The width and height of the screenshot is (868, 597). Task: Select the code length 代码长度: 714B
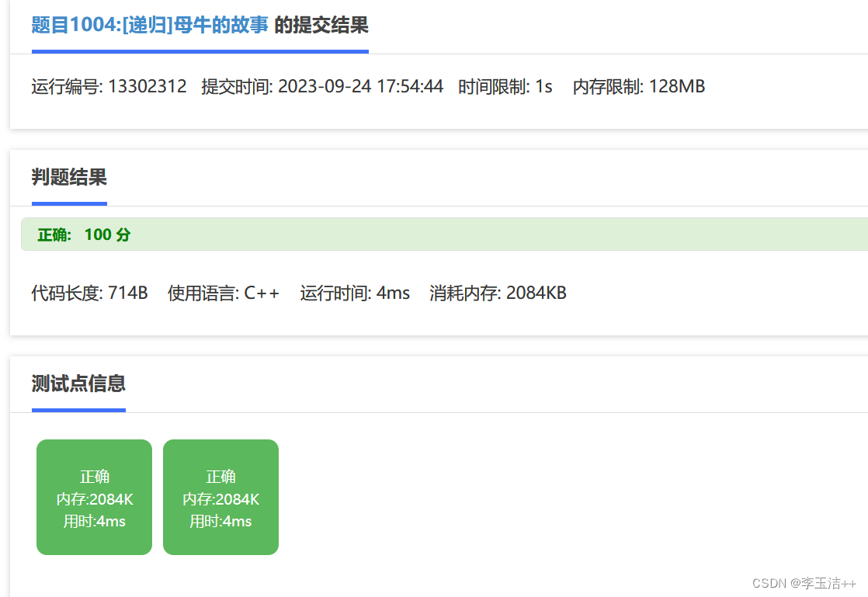pyautogui.click(x=90, y=293)
